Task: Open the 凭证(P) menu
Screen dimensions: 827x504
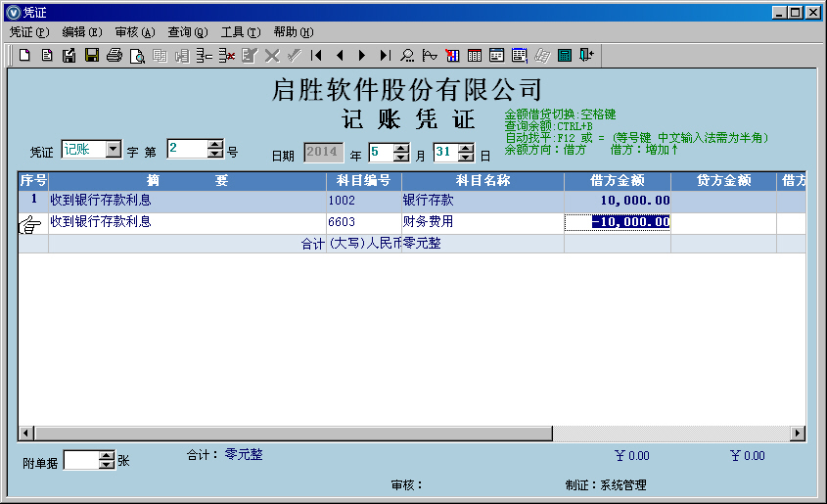Action: (29, 32)
